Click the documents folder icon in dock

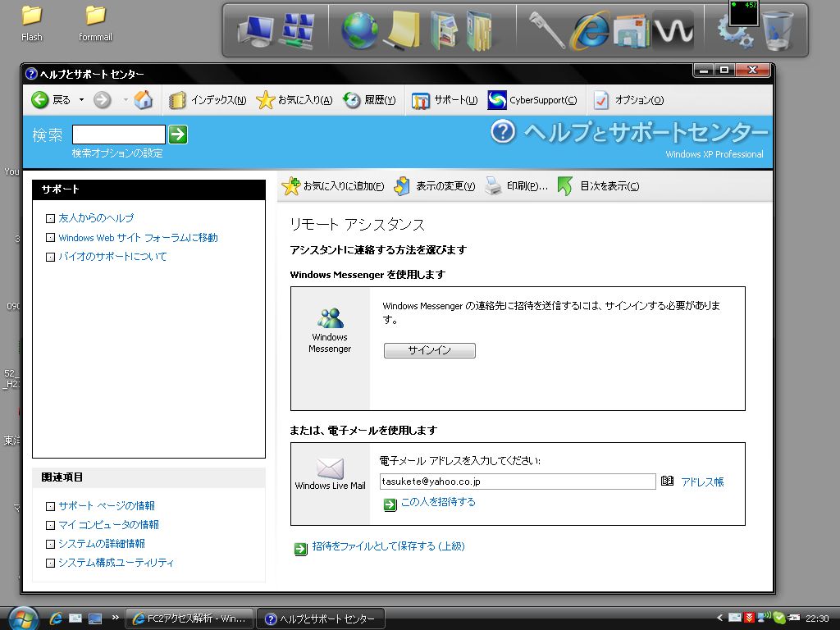click(x=478, y=32)
